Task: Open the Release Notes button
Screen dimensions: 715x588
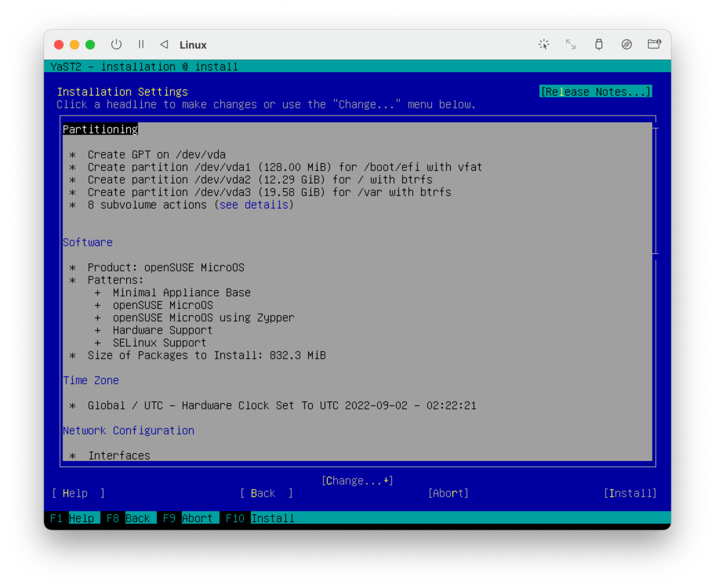Action: pyautogui.click(x=596, y=92)
